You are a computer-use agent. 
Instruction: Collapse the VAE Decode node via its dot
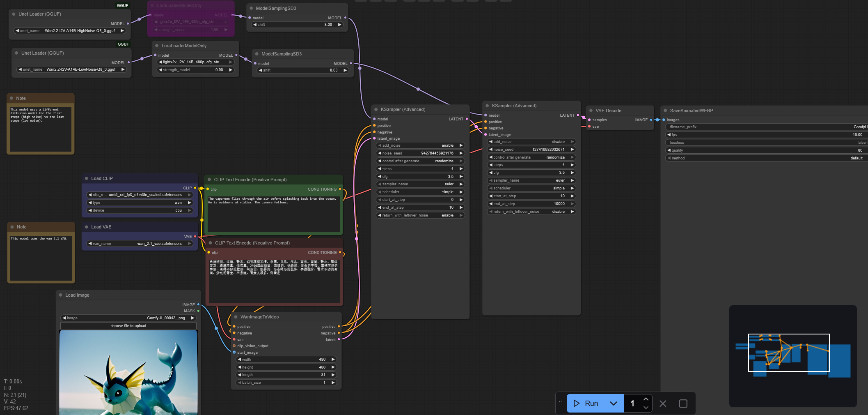[591, 111]
